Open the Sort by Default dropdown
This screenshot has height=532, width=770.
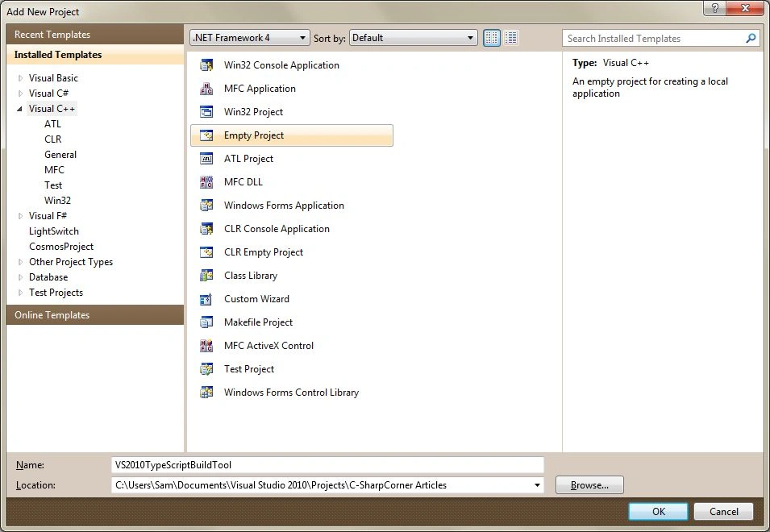pyautogui.click(x=413, y=38)
